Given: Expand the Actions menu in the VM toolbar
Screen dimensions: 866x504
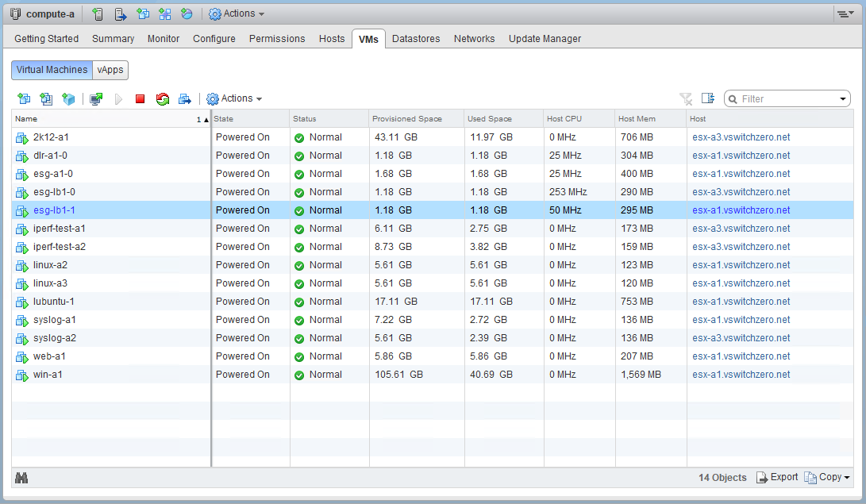Looking at the screenshot, I should [234, 98].
